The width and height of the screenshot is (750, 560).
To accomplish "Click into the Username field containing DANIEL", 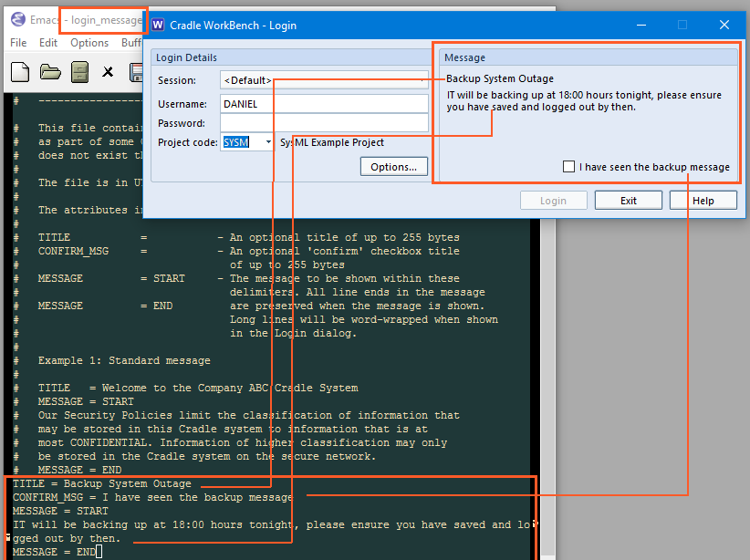I will point(324,104).
